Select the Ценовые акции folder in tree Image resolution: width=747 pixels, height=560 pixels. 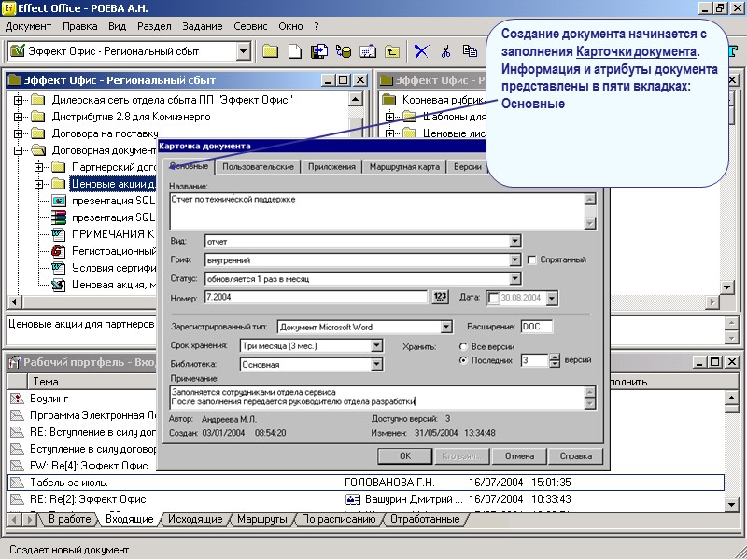click(x=113, y=184)
